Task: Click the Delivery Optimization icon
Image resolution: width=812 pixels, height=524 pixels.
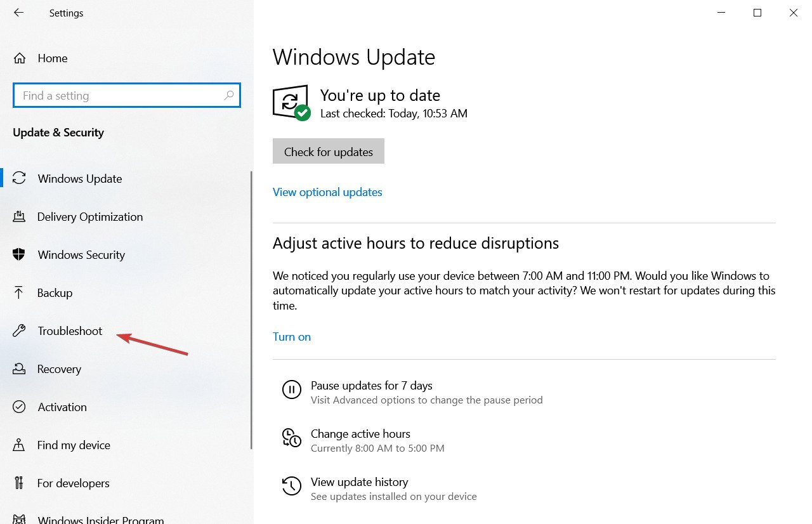Action: (x=19, y=216)
